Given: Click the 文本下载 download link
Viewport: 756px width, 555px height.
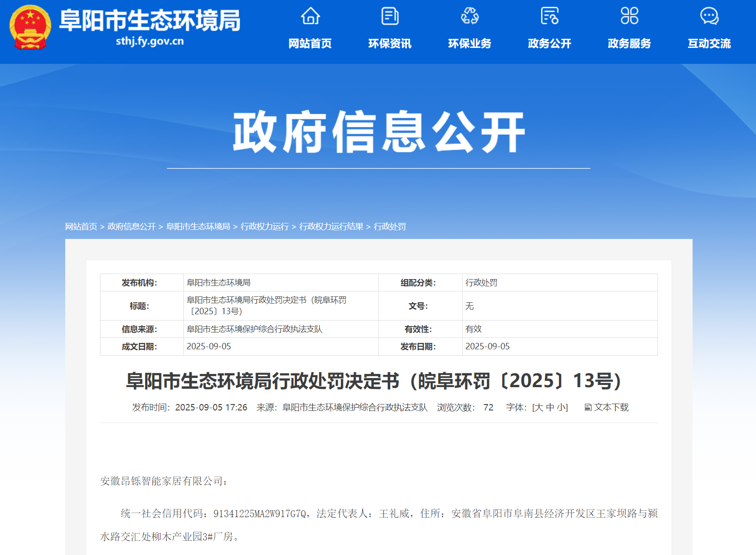Looking at the screenshot, I should (611, 407).
